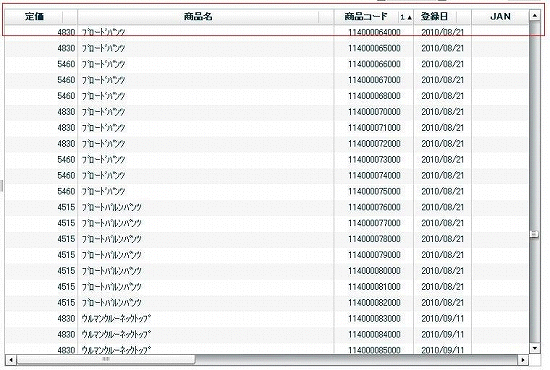Select product code 11400073000
550x370 pixels.
[374, 160]
